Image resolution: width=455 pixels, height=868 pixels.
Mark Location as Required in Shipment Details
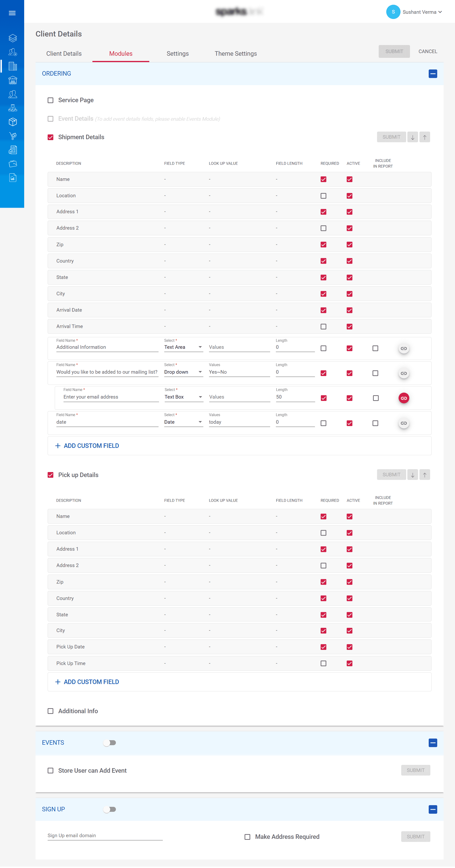[x=323, y=195]
